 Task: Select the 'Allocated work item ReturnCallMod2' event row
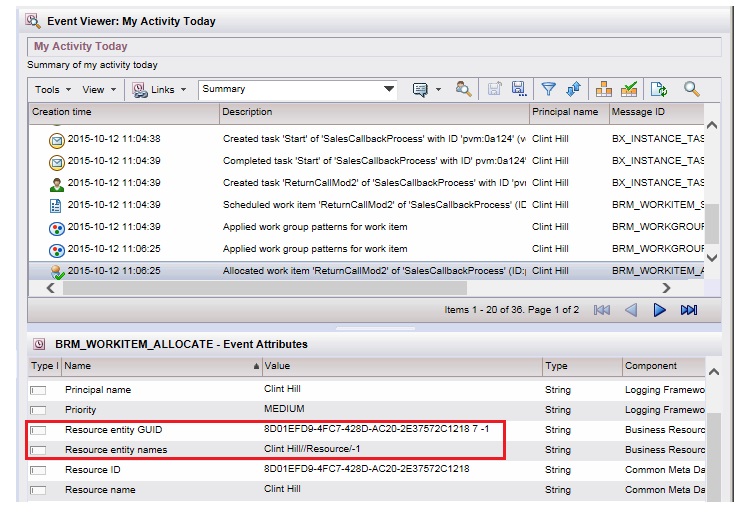click(366, 271)
